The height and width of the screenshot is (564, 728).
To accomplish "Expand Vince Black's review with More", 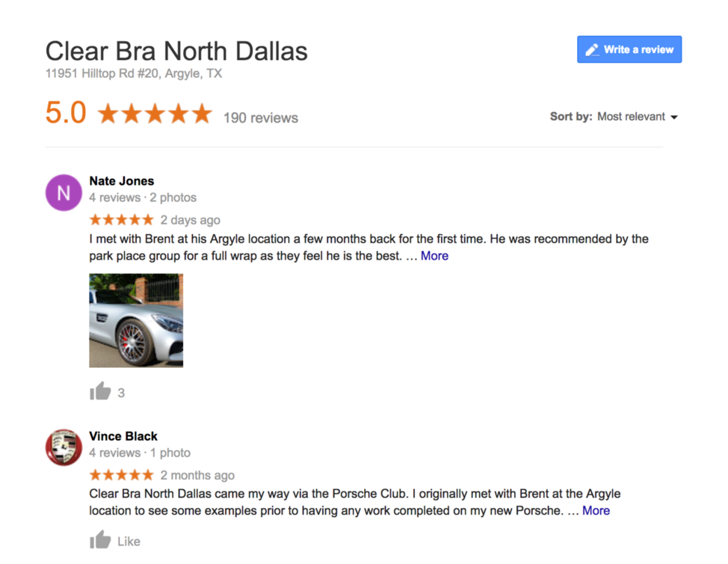I will coord(596,511).
